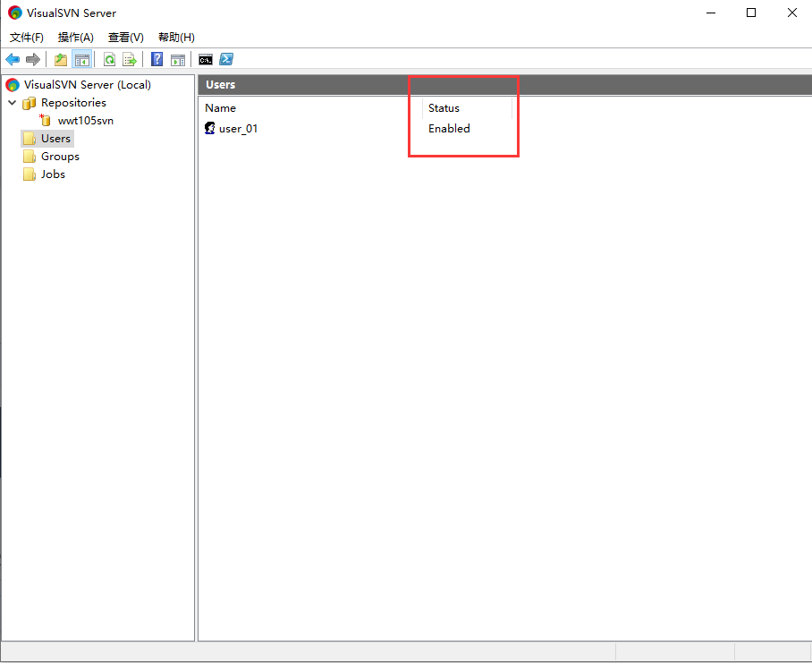
Task: Open Help via blue question mark icon
Action: pos(156,60)
